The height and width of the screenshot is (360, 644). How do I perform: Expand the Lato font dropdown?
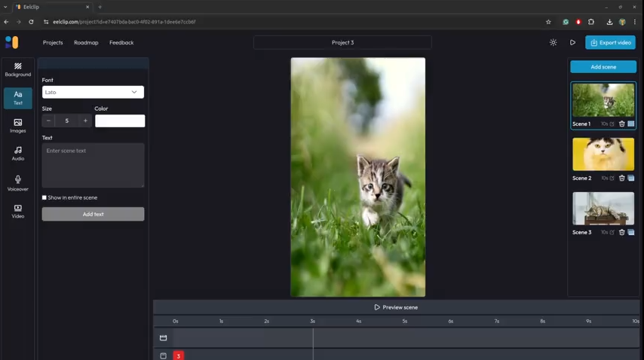(93, 93)
